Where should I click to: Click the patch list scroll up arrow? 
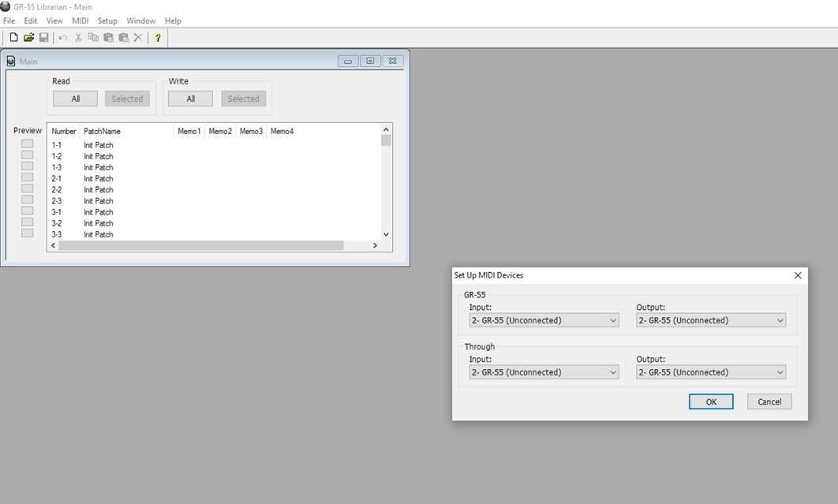386,130
